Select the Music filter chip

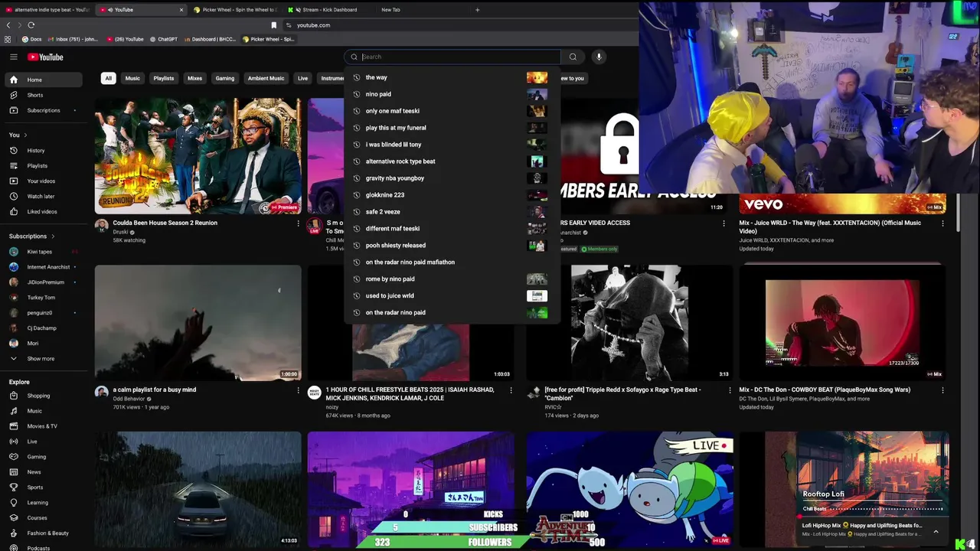tap(132, 78)
